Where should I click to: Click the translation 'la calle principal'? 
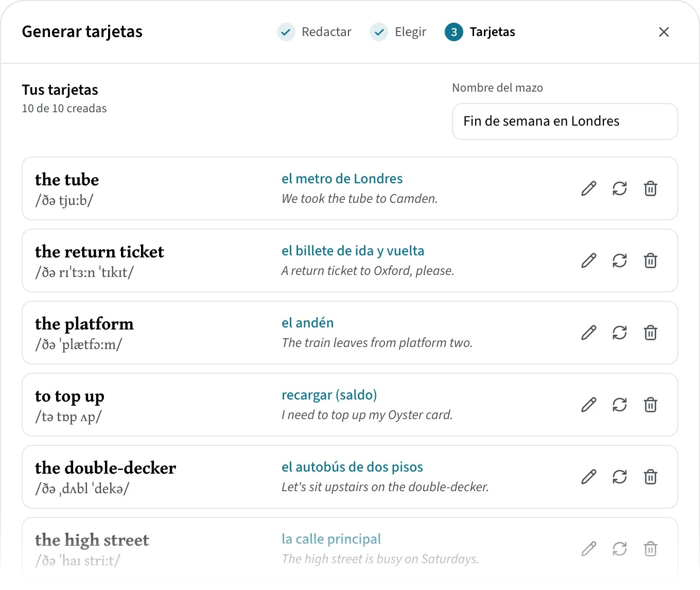pos(331,539)
